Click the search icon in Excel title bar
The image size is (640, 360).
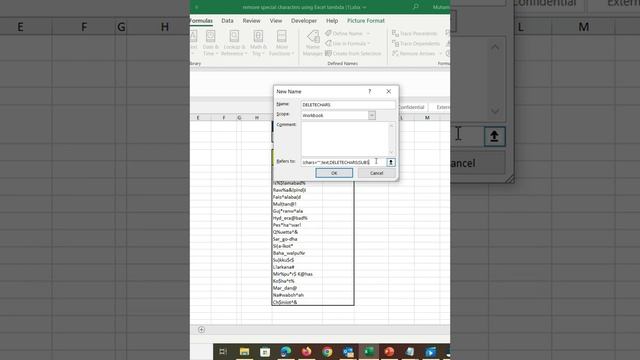[415, 7]
